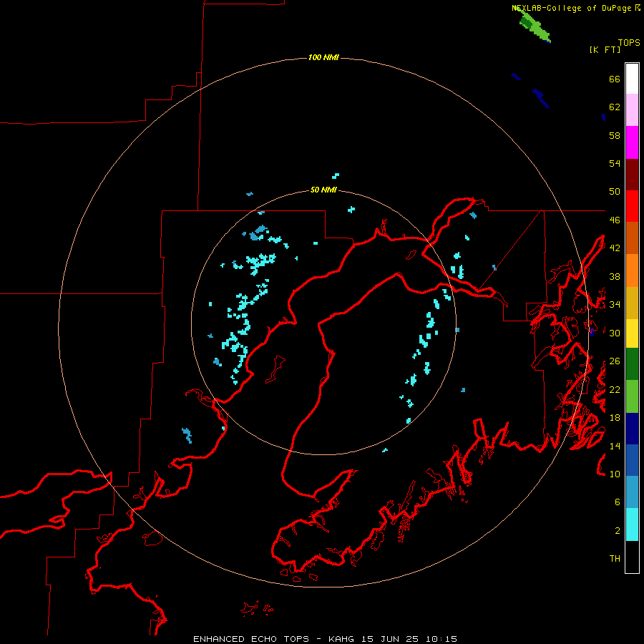Click the 15 JUN 25 date text
This screenshot has height=644, width=644.
tap(390, 639)
